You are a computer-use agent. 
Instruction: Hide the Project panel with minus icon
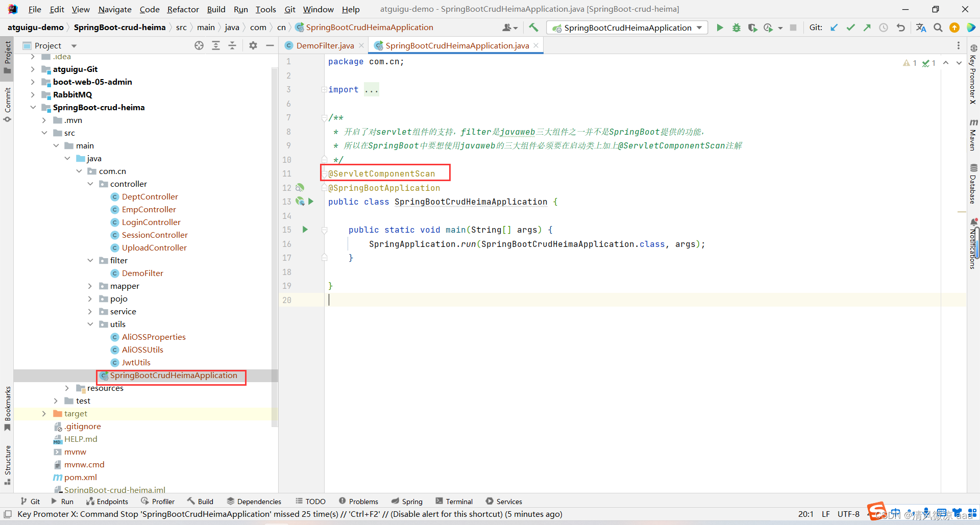270,45
